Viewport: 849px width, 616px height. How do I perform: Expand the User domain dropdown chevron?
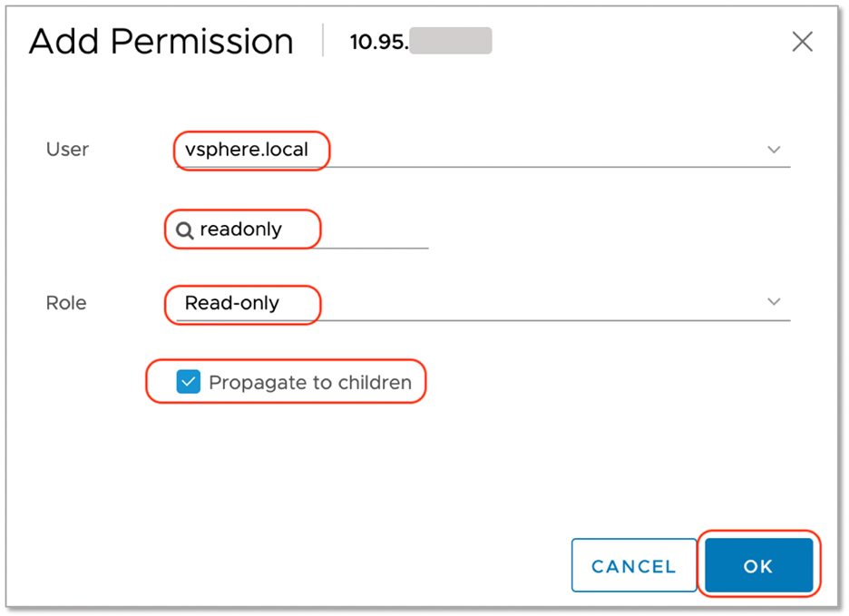coord(774,150)
